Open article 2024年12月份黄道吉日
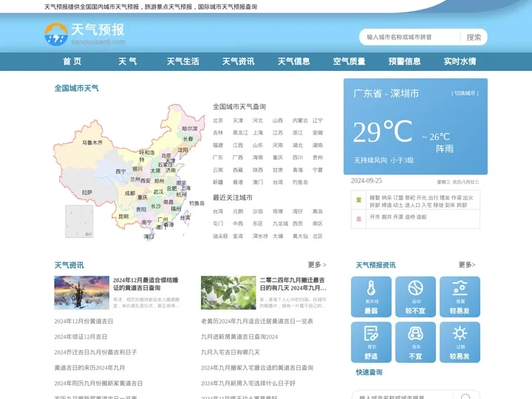The height and width of the screenshot is (399, 532). 83,321
